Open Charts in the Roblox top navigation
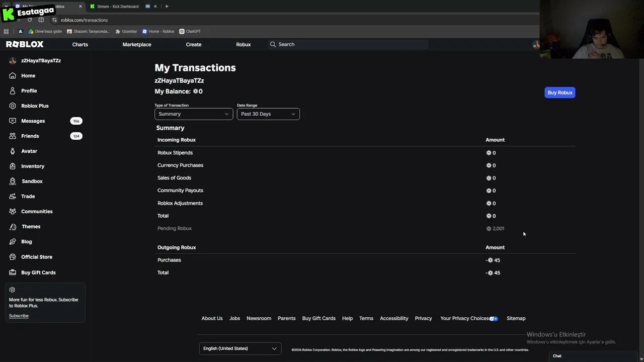This screenshot has width=644, height=362. [x=80, y=44]
